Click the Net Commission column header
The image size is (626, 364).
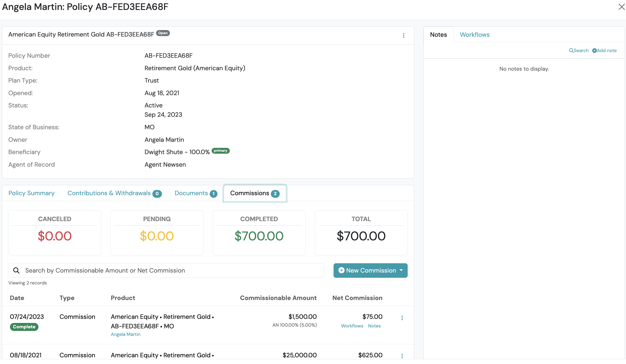[357, 298]
